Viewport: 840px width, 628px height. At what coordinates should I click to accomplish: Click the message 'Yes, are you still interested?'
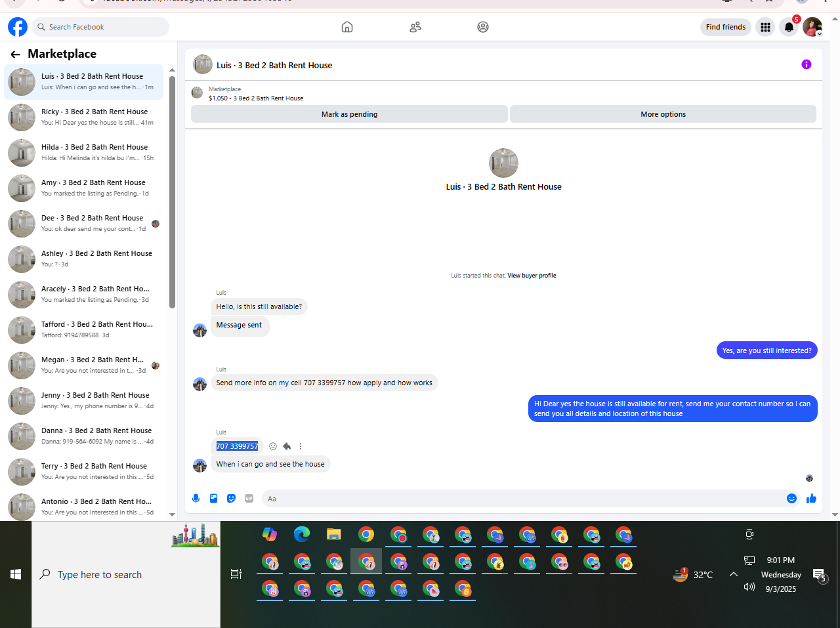click(x=766, y=350)
